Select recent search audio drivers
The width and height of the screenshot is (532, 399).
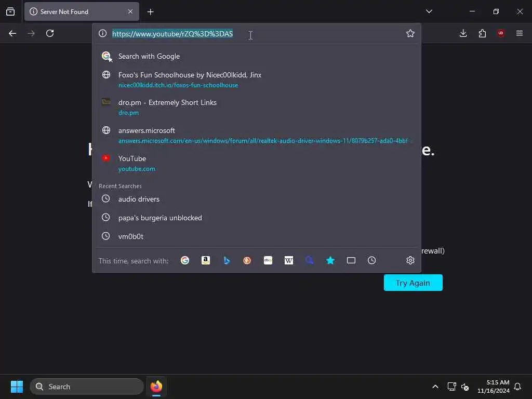pos(257,199)
